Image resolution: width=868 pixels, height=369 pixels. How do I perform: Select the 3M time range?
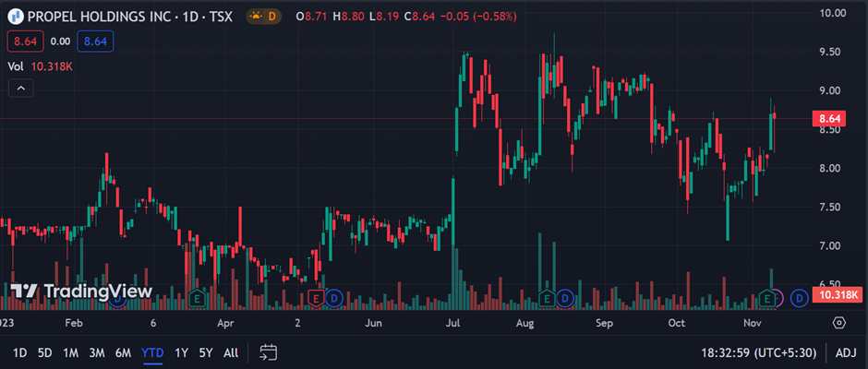click(x=97, y=352)
